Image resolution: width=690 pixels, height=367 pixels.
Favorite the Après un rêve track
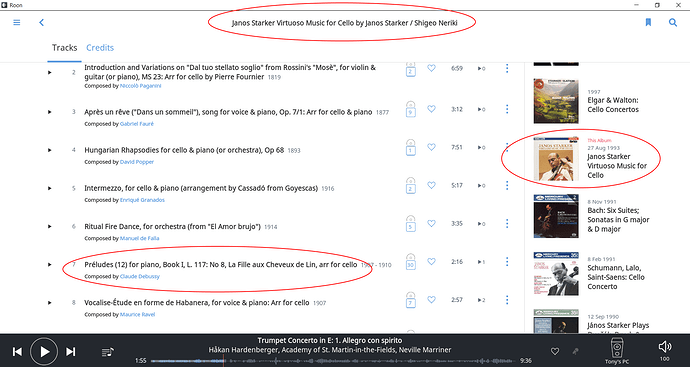click(x=431, y=109)
